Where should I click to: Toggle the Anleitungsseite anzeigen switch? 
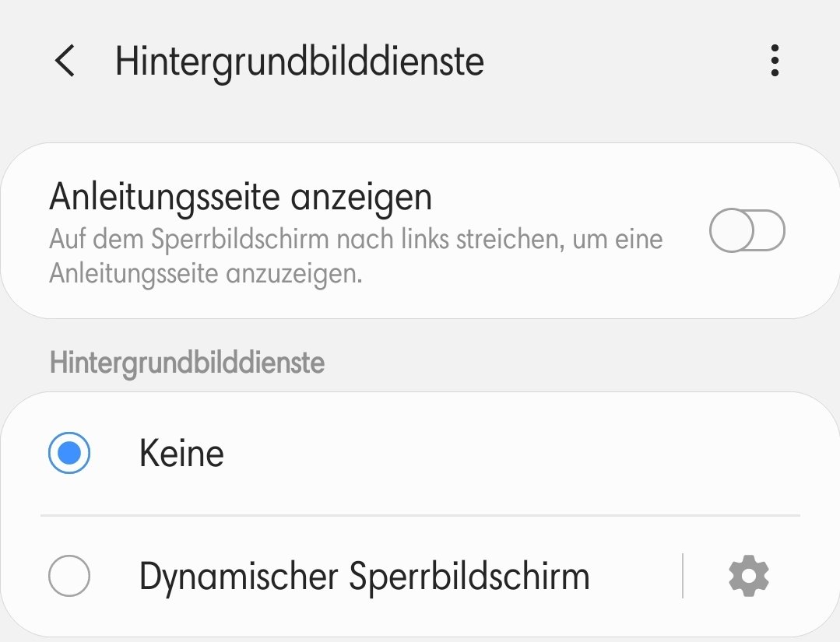[747, 230]
